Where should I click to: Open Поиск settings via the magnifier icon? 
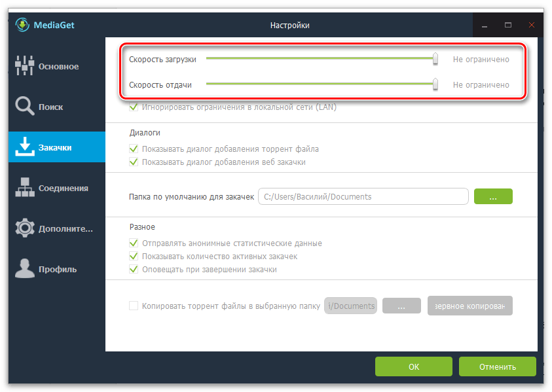tap(25, 106)
